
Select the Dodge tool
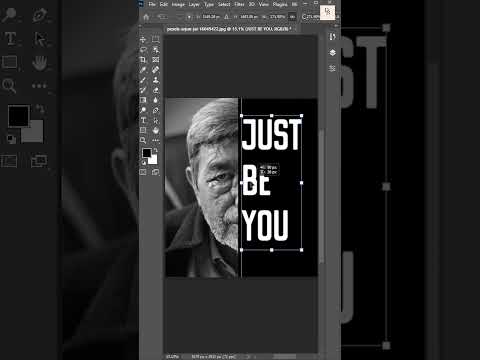143,110
